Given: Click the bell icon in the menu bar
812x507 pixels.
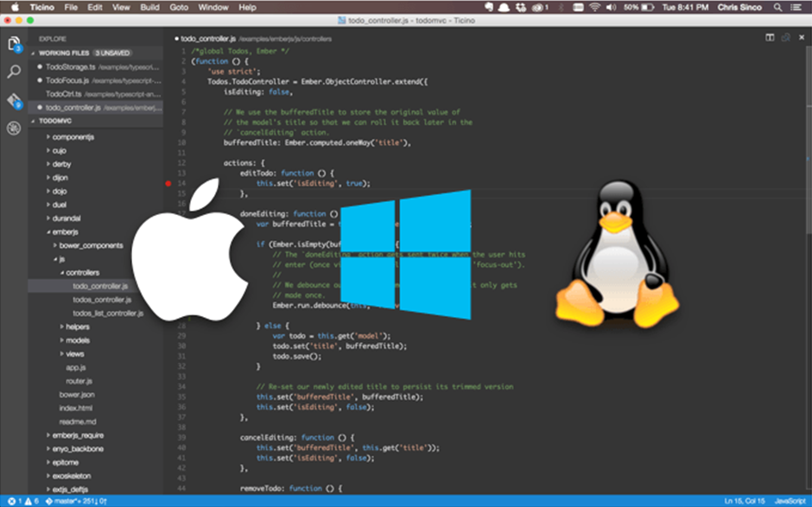Looking at the screenshot, I should [504, 7].
